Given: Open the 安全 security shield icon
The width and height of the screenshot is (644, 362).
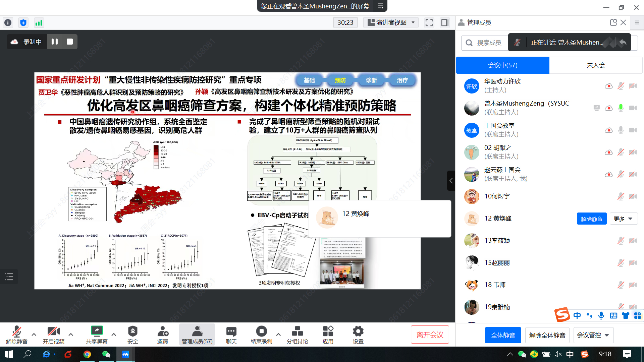Looking at the screenshot, I should (132, 334).
